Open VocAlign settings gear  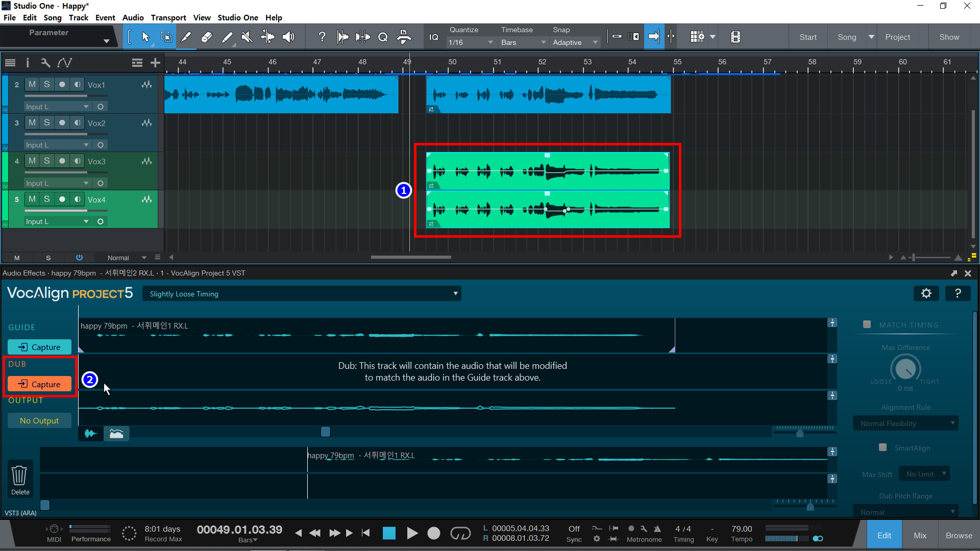pos(926,293)
